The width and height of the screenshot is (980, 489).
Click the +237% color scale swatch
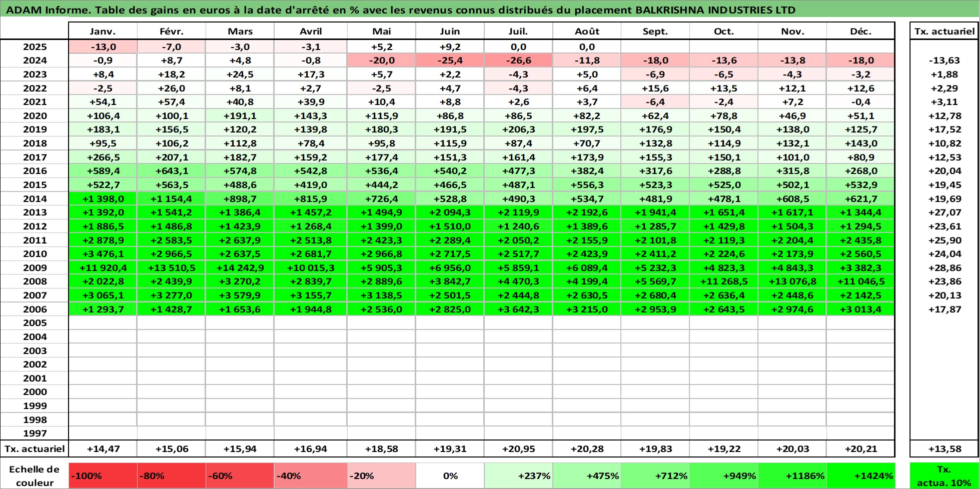[518, 476]
